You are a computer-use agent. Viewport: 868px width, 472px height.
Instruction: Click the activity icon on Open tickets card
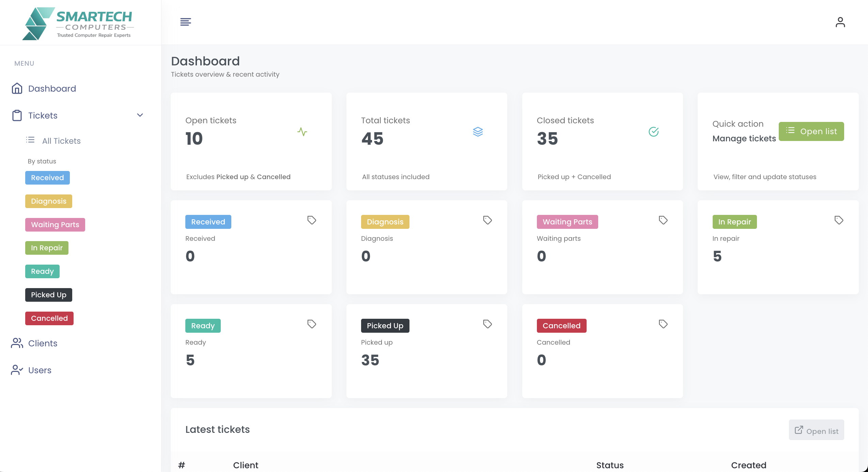point(303,132)
